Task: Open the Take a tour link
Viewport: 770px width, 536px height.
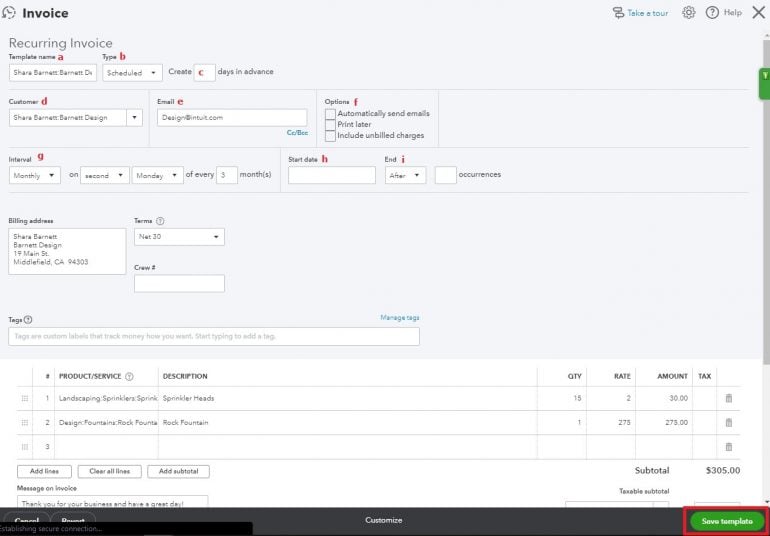Action: pyautogui.click(x=640, y=13)
